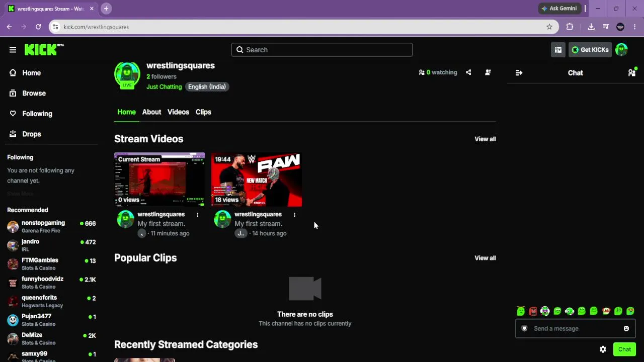Switch to the Clips tab

203,112
